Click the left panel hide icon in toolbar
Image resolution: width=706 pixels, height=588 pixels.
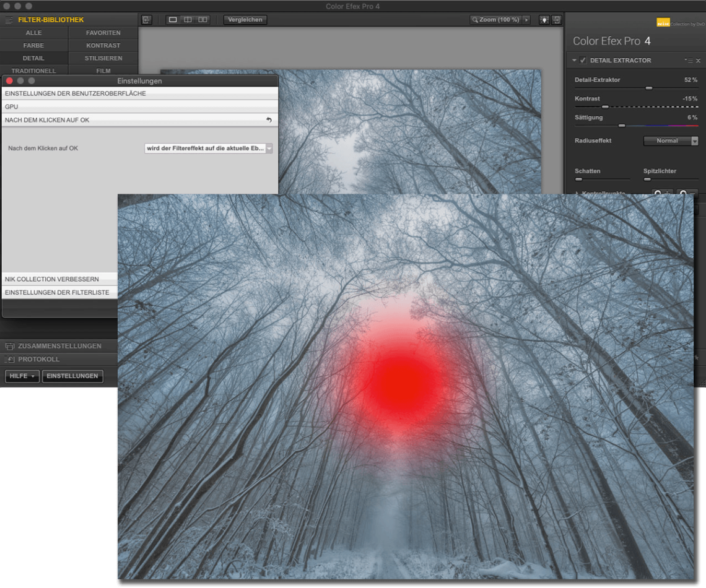pos(146,20)
